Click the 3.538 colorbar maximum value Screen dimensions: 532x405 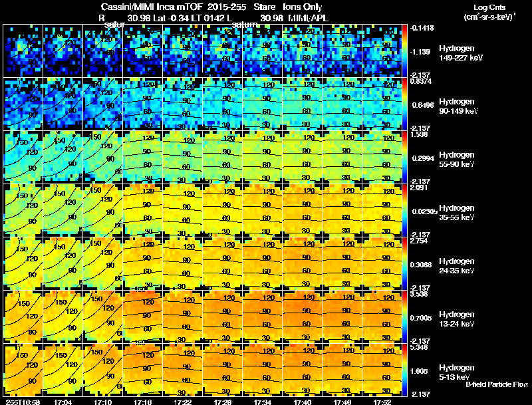coord(419,294)
